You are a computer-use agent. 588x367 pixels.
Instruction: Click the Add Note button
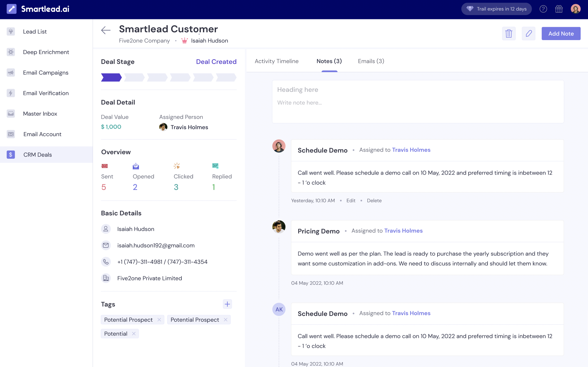pos(561,33)
